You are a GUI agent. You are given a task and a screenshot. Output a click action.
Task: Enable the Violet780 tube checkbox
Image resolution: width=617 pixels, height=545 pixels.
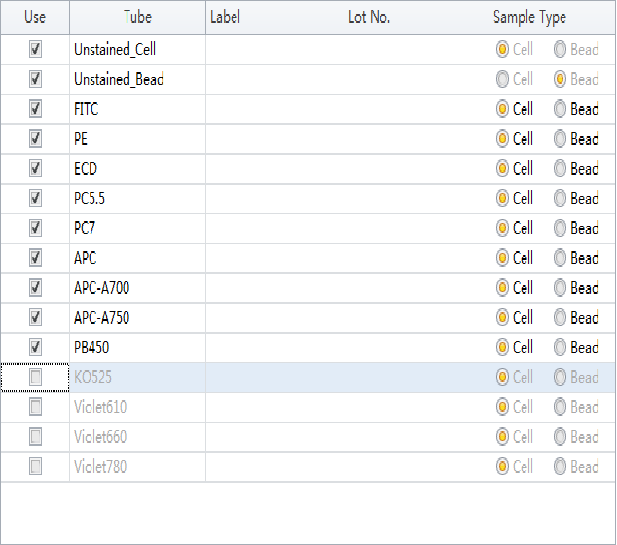pos(36,467)
